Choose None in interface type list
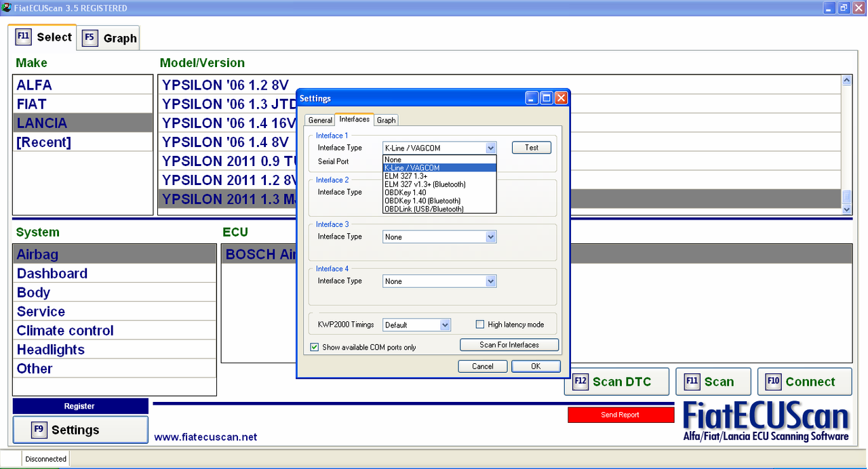Image resolution: width=868 pixels, height=469 pixels. (439, 159)
